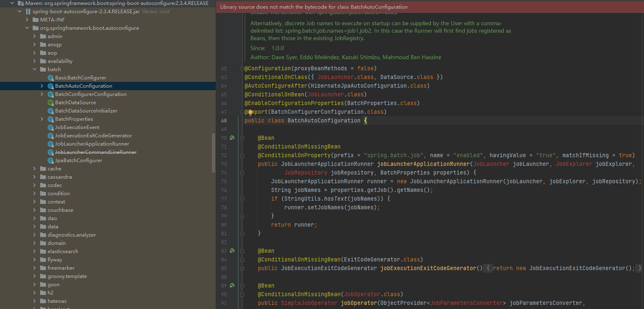Select the couchbase package
Screen dimensions: 644x309
click(60, 210)
